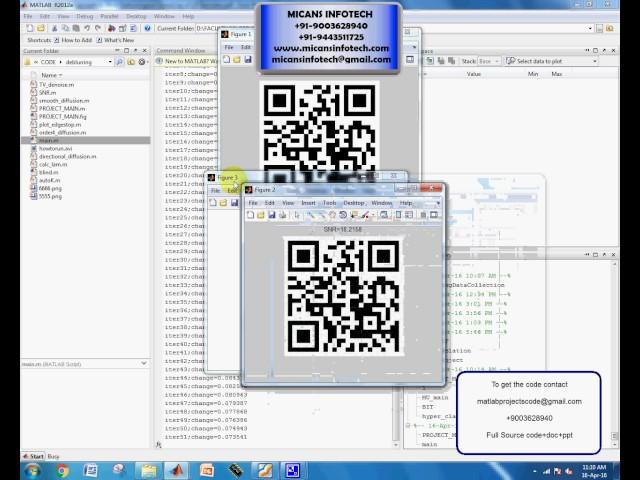Screen dimensions: 640x480
Task: Click the Value column header in Workspace
Action: point(473,74)
